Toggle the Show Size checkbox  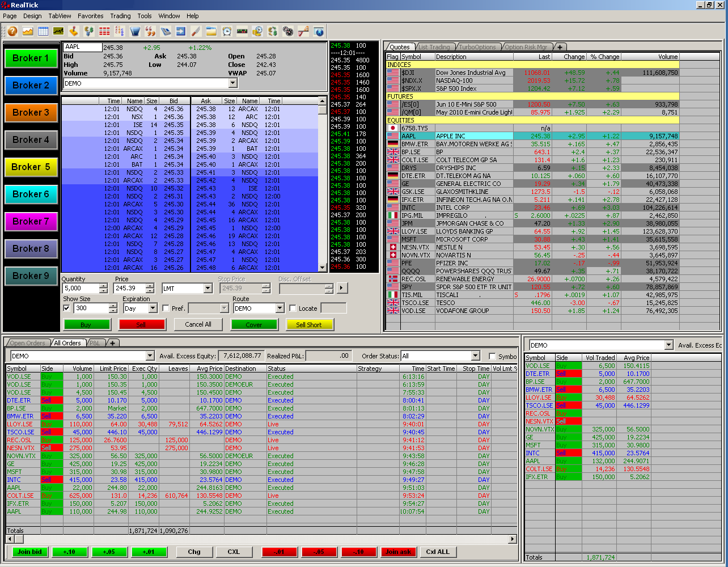pyautogui.click(x=67, y=308)
